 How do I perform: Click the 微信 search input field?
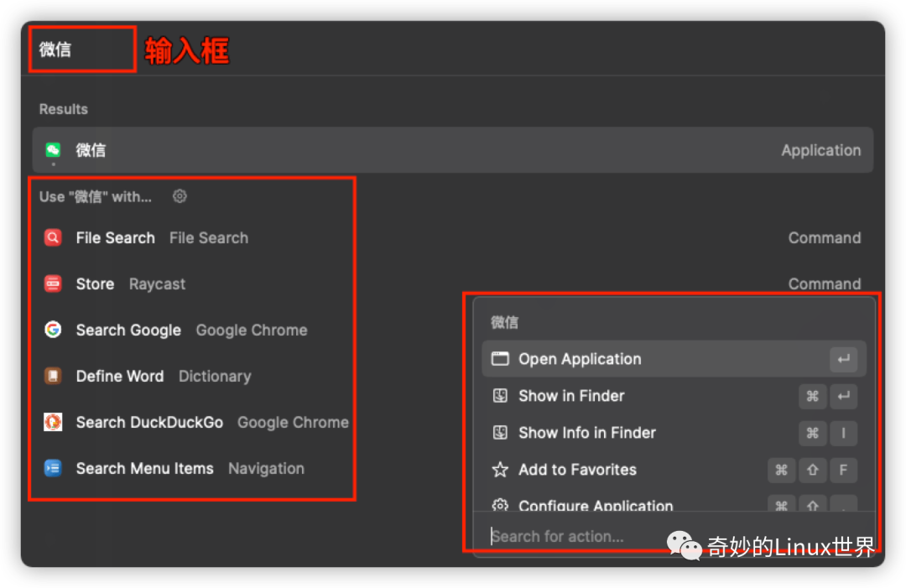pyautogui.click(x=82, y=49)
